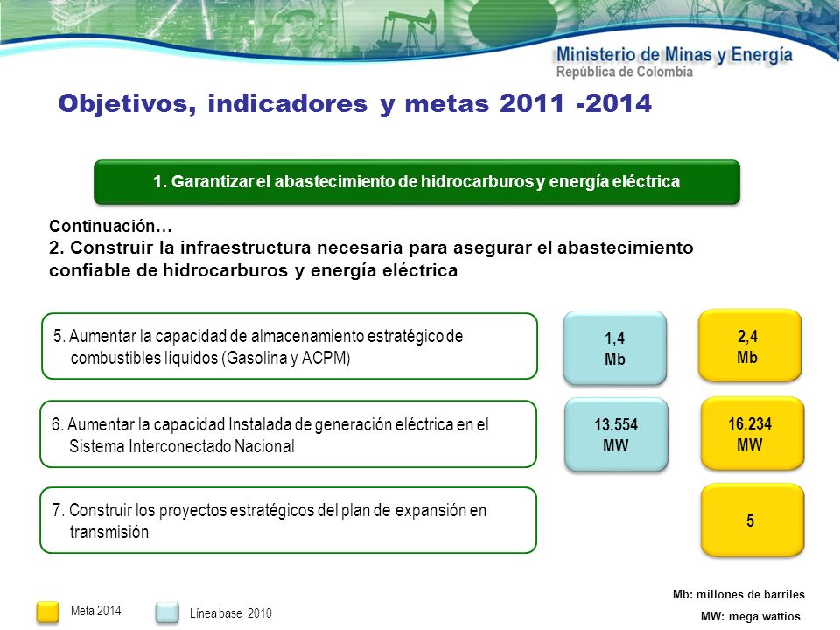Click the 'Meta 2014' legend label
Screen dimensions: 840x630
(x=96, y=611)
